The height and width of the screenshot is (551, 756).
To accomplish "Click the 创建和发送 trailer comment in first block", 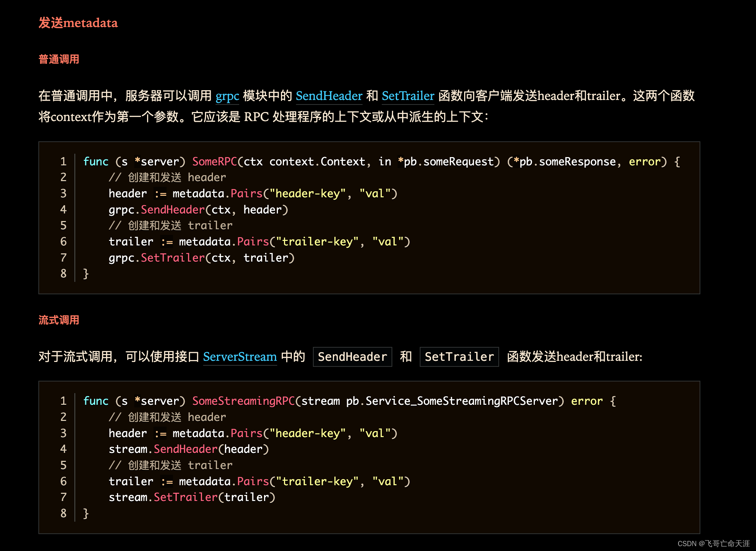I will pyautogui.click(x=171, y=226).
